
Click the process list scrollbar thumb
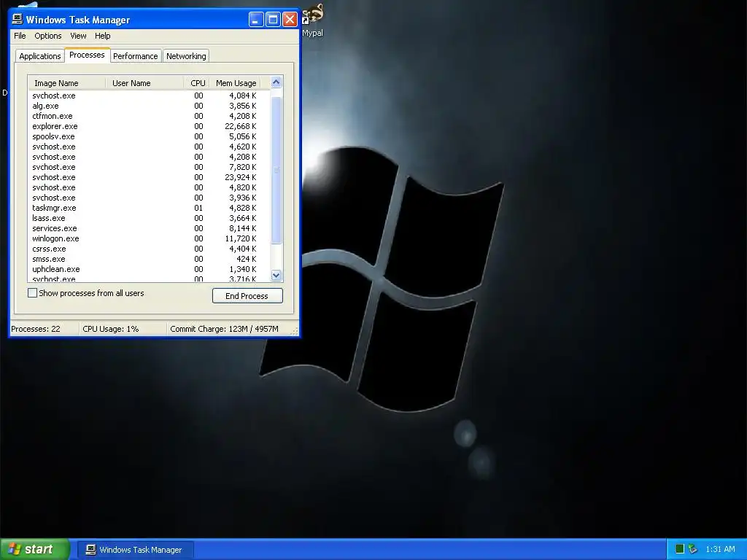coord(276,170)
